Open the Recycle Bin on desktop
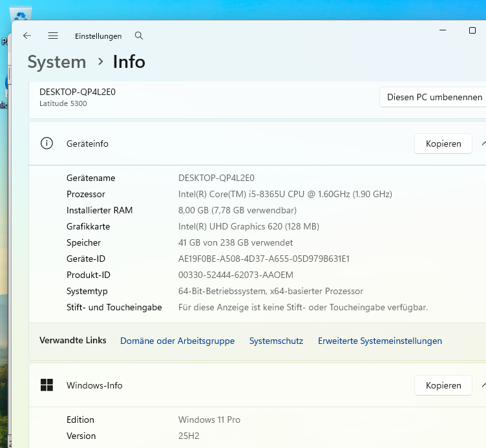Screen dimensions: 486x448 pyautogui.click(x=21, y=13)
